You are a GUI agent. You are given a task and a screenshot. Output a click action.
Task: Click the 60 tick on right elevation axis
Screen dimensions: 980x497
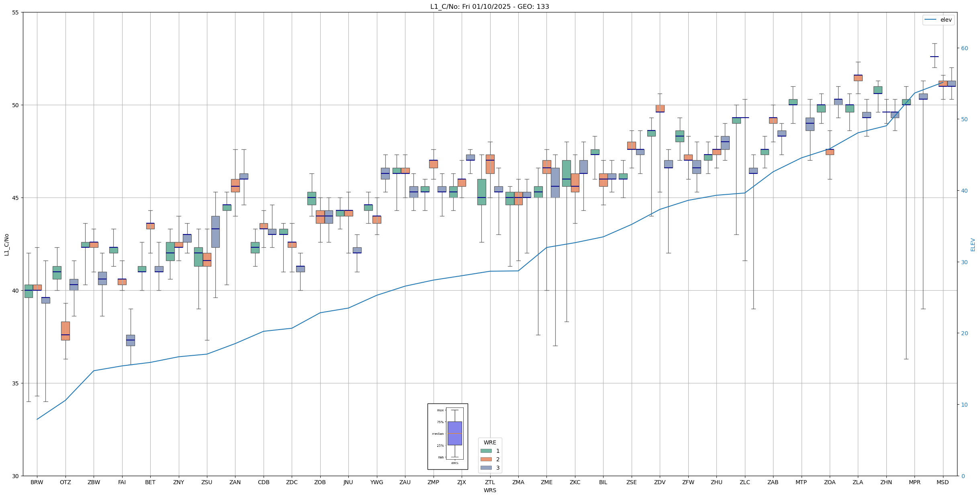964,48
